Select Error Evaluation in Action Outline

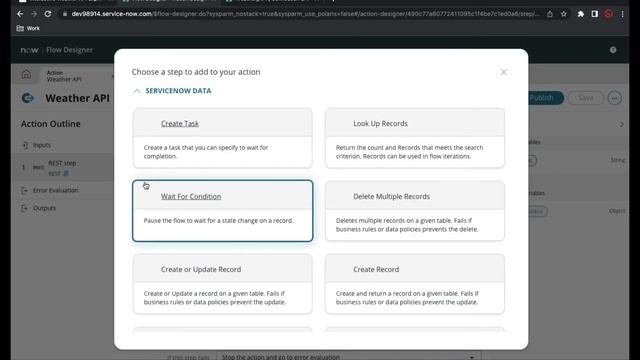click(x=56, y=190)
